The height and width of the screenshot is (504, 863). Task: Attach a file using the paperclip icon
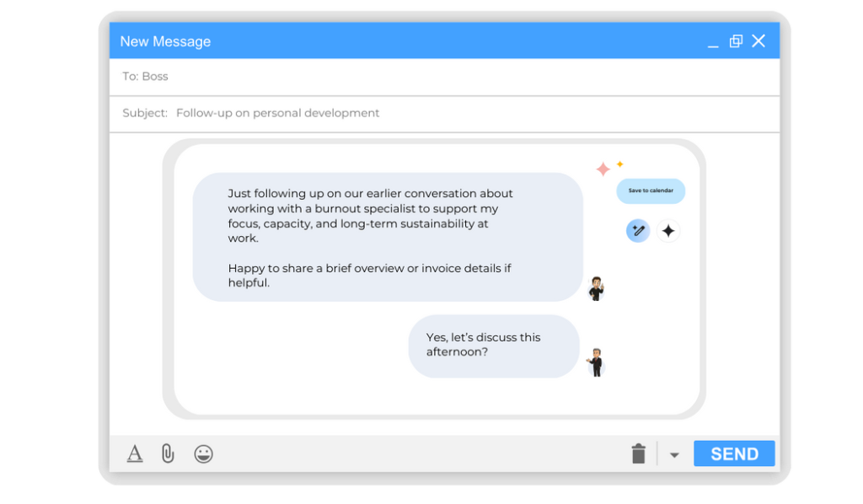[168, 454]
